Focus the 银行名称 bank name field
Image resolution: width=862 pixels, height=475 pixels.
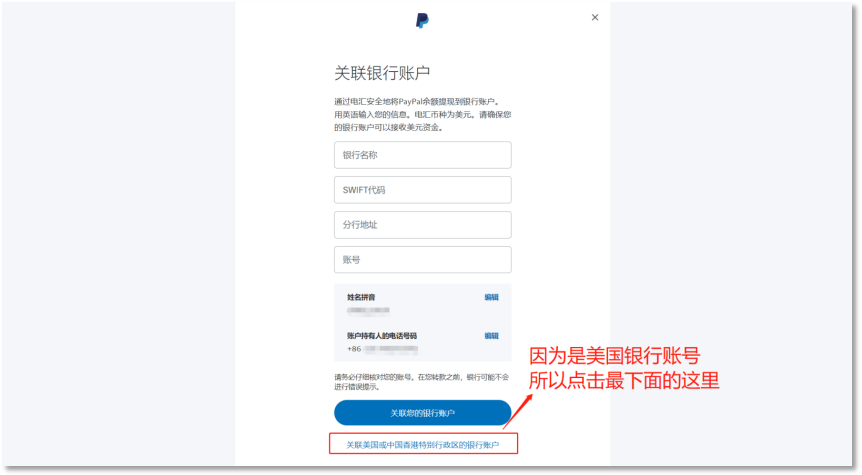[423, 155]
